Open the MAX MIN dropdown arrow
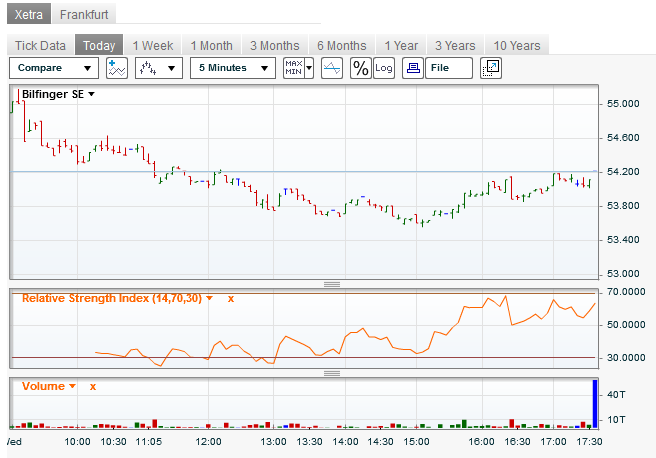The image size is (656, 458). pyautogui.click(x=309, y=68)
